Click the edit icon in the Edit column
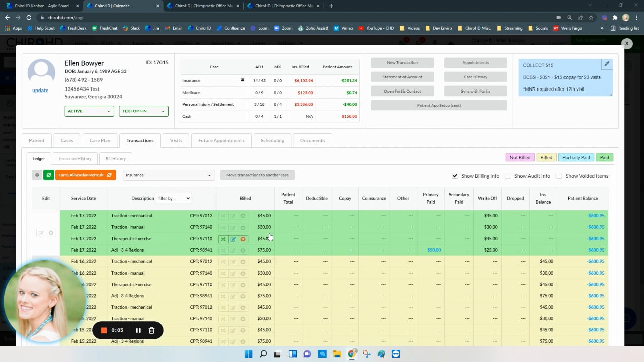The height and width of the screenshot is (362, 644). pos(41,233)
